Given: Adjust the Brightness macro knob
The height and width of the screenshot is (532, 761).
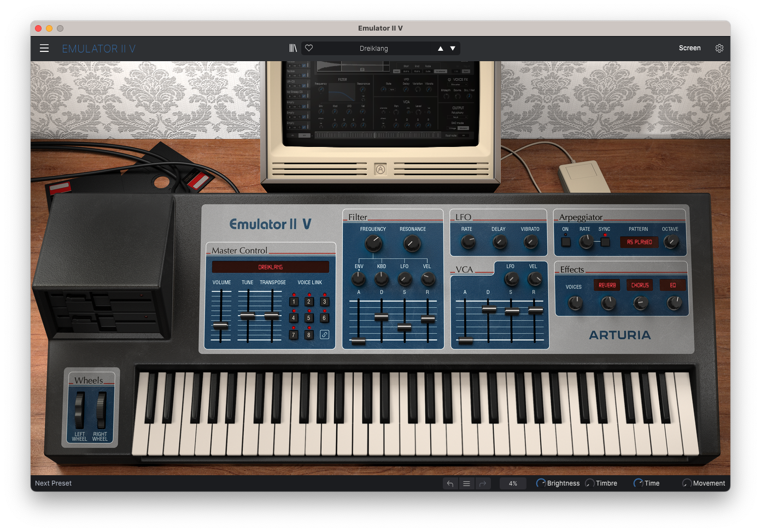Looking at the screenshot, I should [541, 483].
